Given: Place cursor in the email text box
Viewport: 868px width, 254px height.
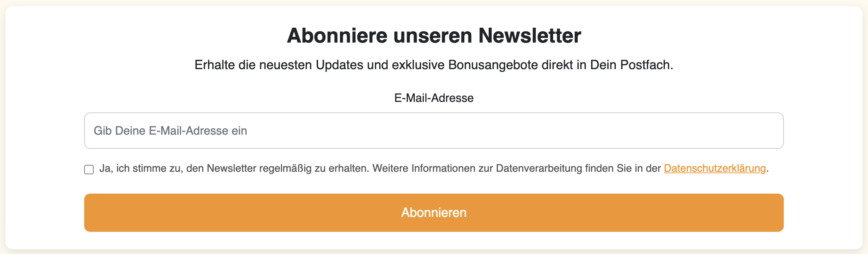Looking at the screenshot, I should point(434,131).
